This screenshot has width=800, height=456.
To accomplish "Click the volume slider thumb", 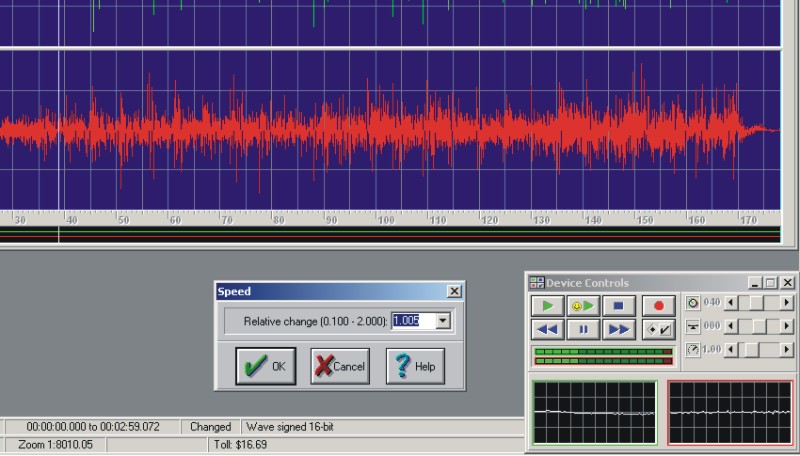I will tap(756, 303).
